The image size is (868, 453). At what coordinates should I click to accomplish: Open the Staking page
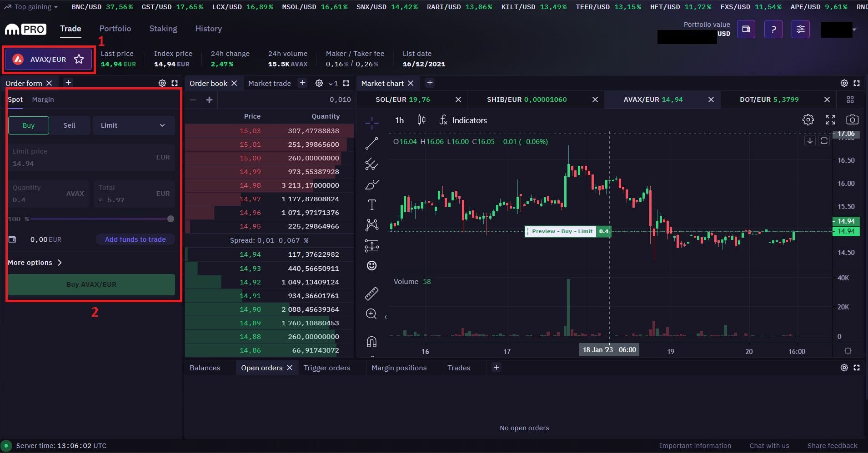[x=163, y=29]
